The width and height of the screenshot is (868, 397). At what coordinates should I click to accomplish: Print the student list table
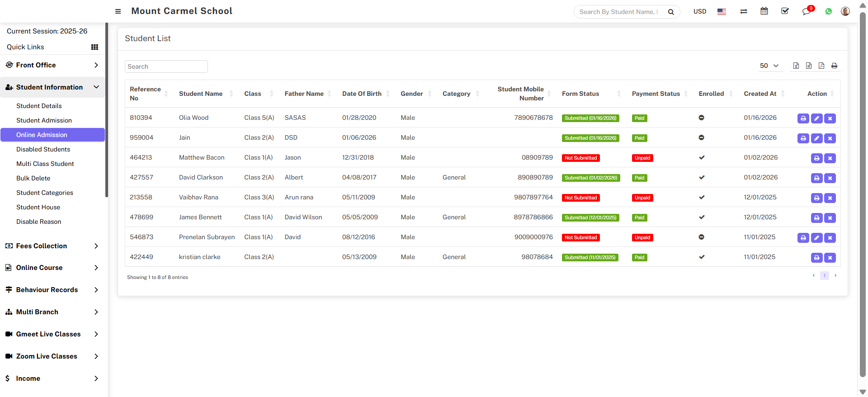834,66
